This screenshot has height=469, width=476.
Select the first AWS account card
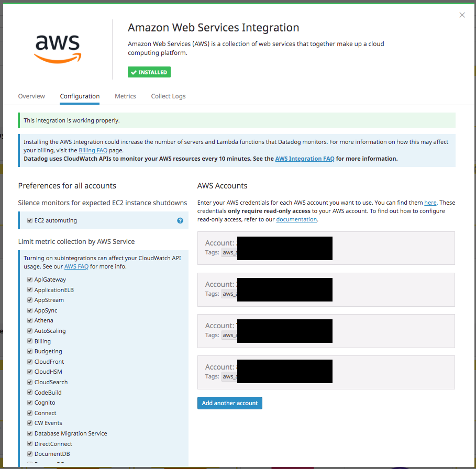pos(326,248)
